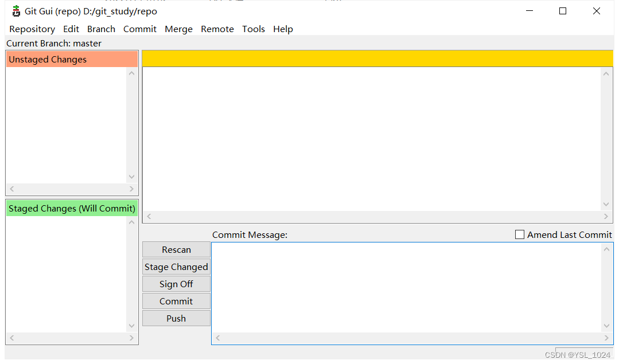
Task: Enable Amend Last Commit checkbox
Action: point(520,234)
